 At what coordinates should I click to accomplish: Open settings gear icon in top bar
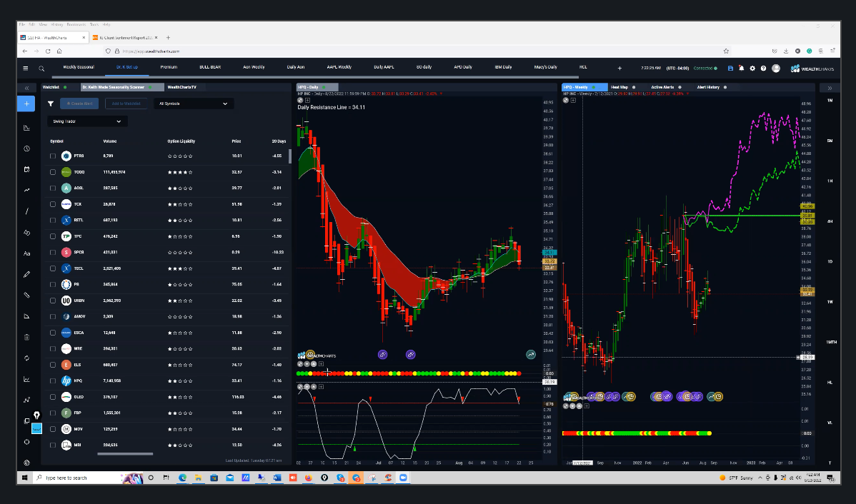(x=752, y=69)
